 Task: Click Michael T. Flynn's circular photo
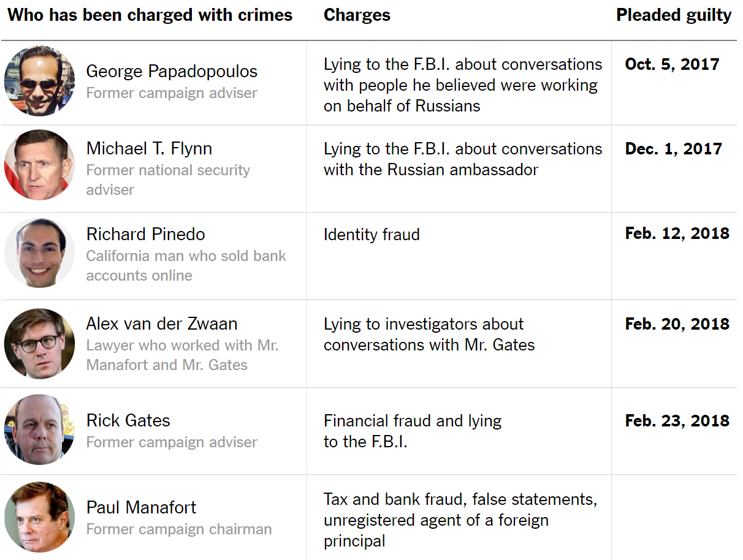click(39, 165)
